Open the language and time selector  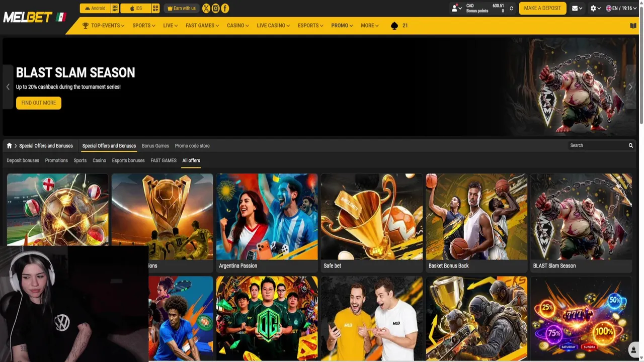click(x=622, y=8)
